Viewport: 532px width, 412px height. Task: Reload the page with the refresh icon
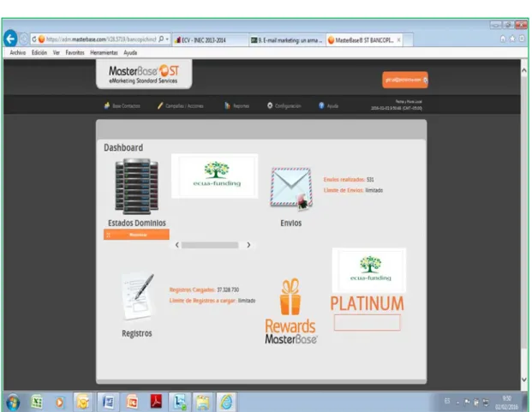tap(34, 39)
